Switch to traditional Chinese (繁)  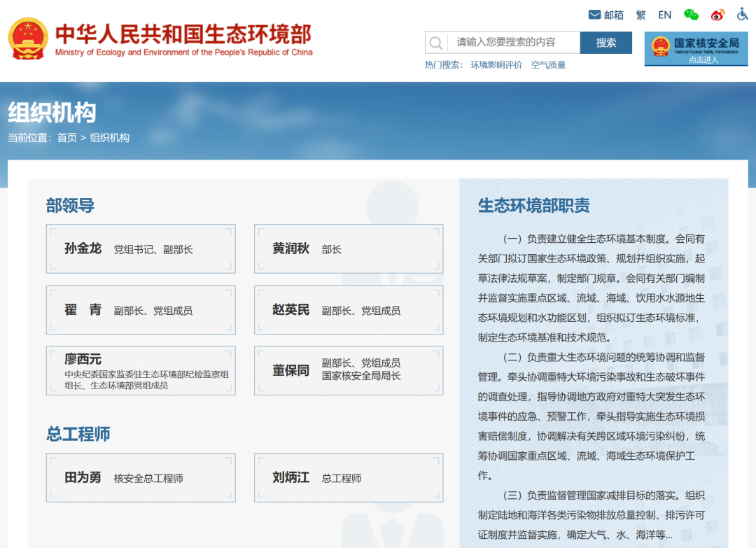pos(640,15)
